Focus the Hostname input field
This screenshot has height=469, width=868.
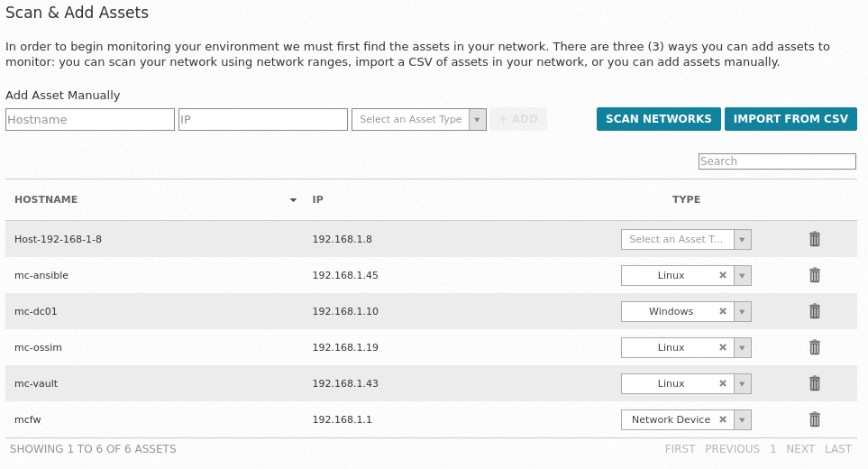click(90, 119)
